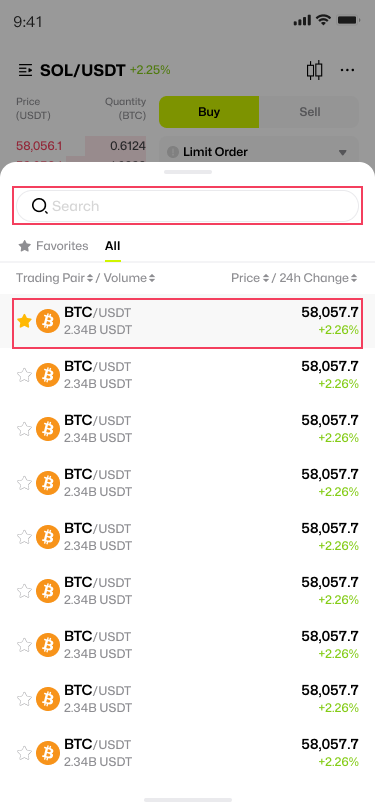
Task: Select the All tab
Action: (x=112, y=245)
